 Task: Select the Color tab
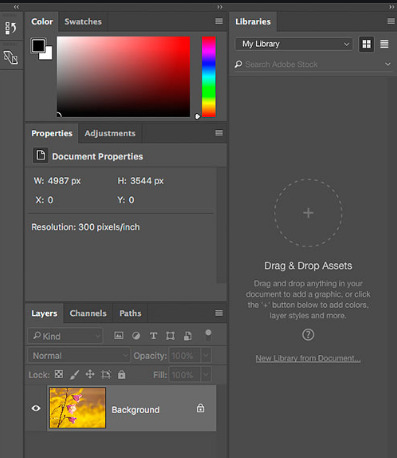[42, 22]
